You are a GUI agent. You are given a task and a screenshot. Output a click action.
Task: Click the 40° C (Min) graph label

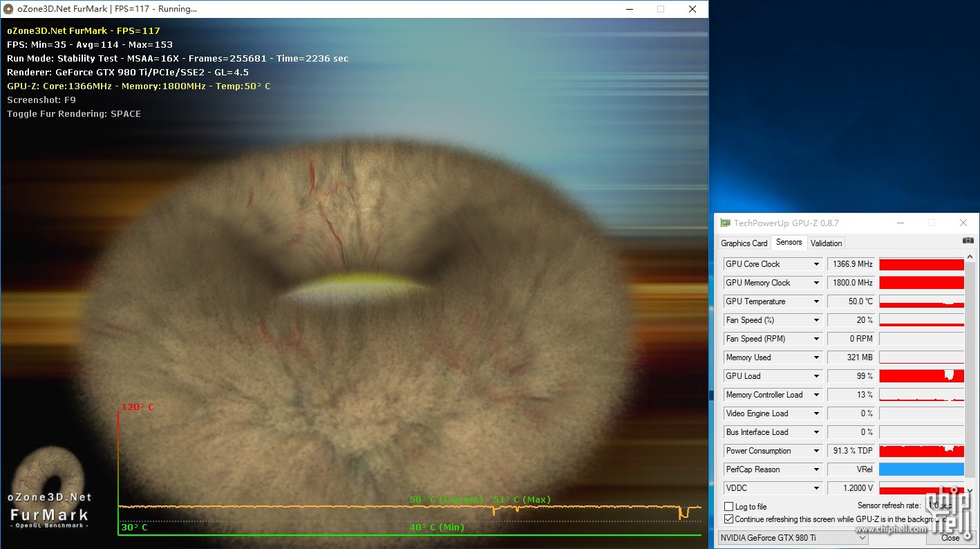click(x=437, y=527)
